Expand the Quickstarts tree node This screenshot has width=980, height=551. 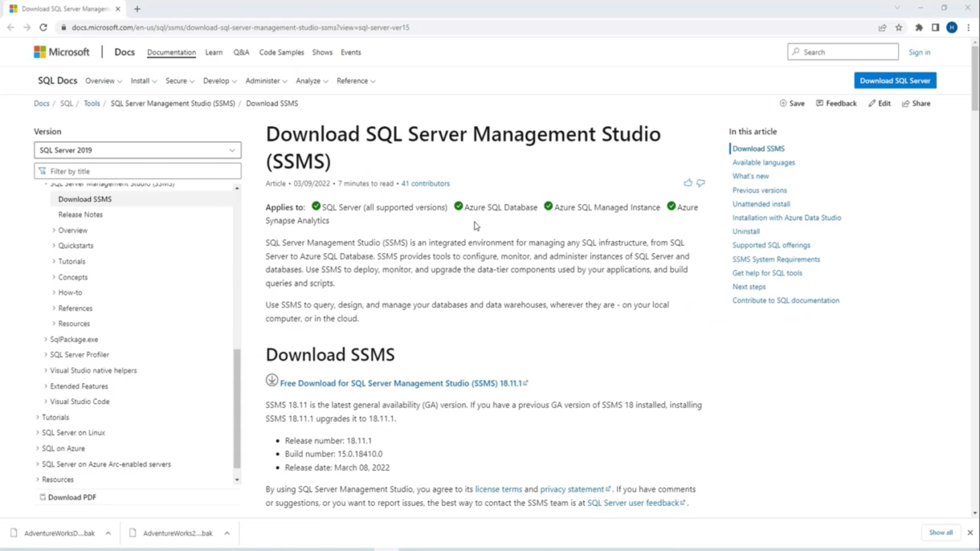pos(54,245)
